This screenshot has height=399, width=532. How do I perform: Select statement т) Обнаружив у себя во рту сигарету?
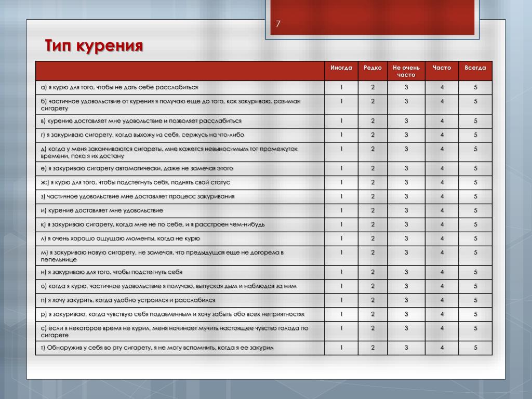(x=157, y=348)
